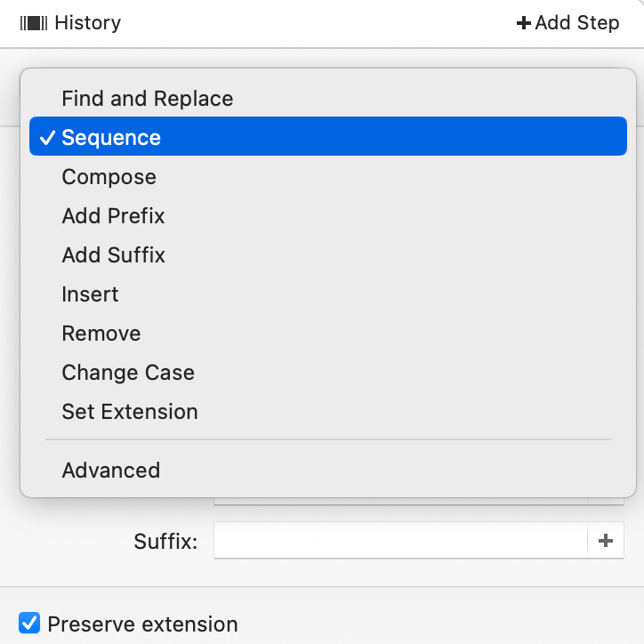Viewport: 644px width, 644px height.
Task: Open the History panel label
Action: point(87,23)
